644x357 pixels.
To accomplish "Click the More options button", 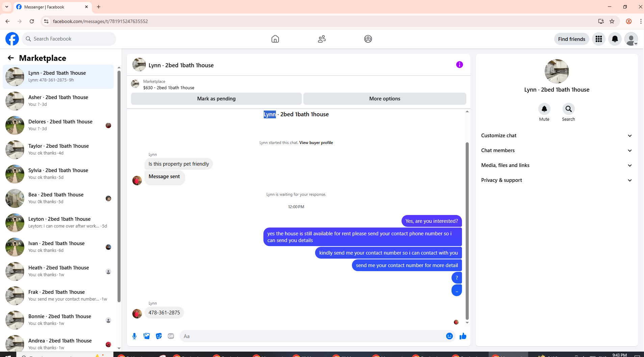I will tap(385, 99).
